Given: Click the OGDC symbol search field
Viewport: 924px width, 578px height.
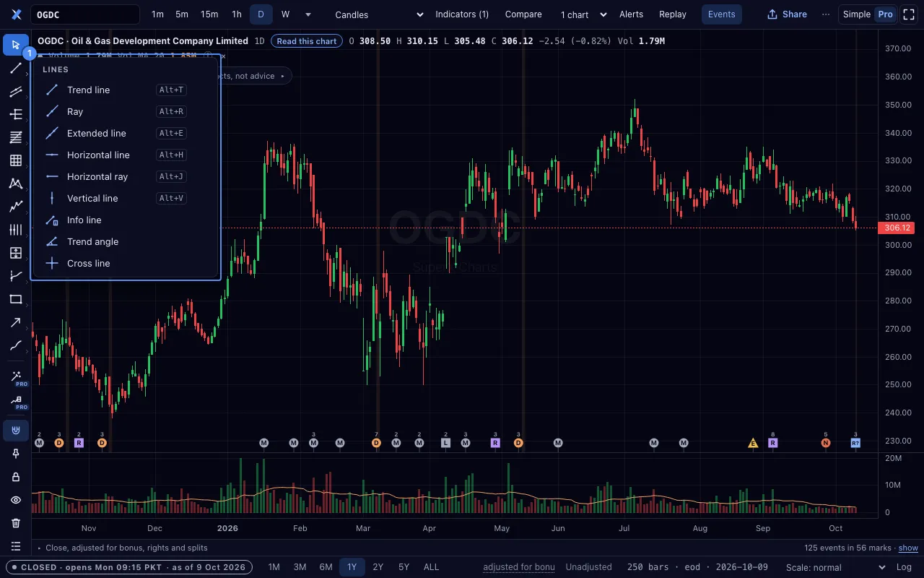Looking at the screenshot, I should coord(85,14).
